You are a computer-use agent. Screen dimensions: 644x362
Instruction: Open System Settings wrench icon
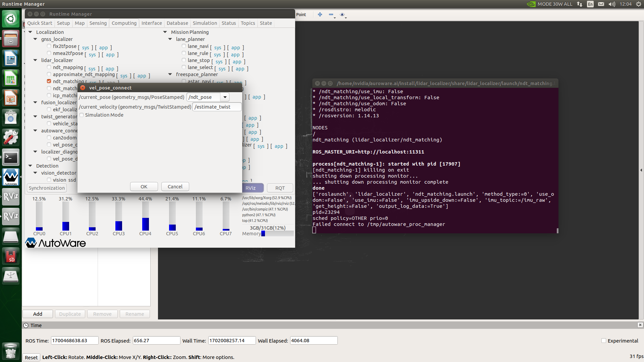pyautogui.click(x=11, y=137)
